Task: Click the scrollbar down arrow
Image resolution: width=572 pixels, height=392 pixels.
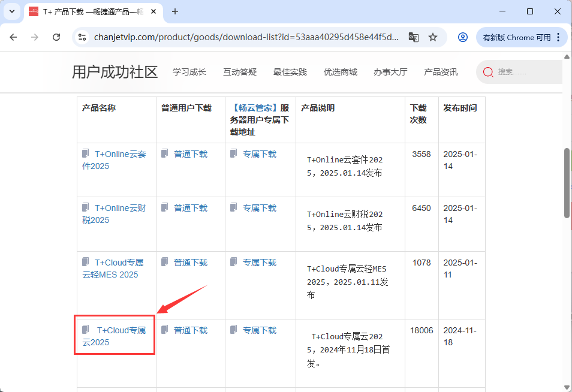Action: click(567, 387)
